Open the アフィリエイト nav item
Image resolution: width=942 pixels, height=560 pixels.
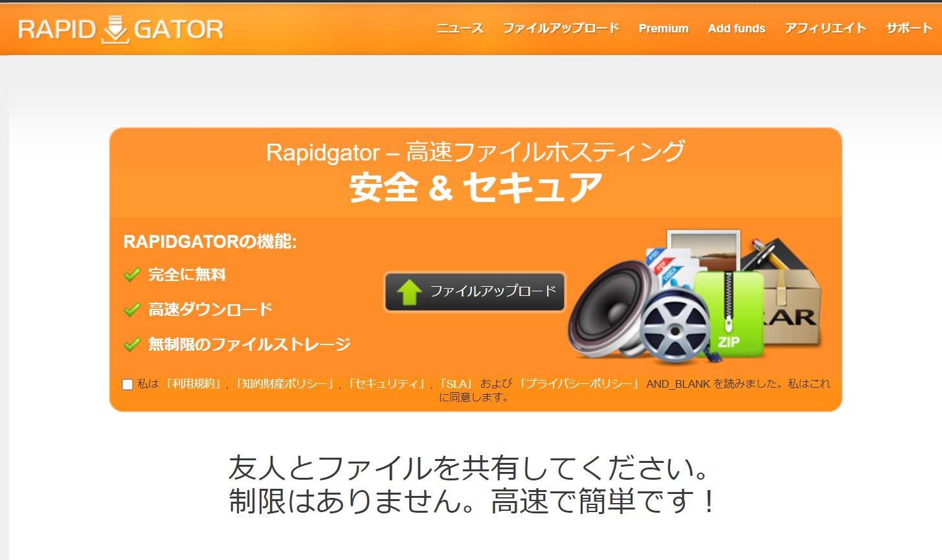click(825, 28)
